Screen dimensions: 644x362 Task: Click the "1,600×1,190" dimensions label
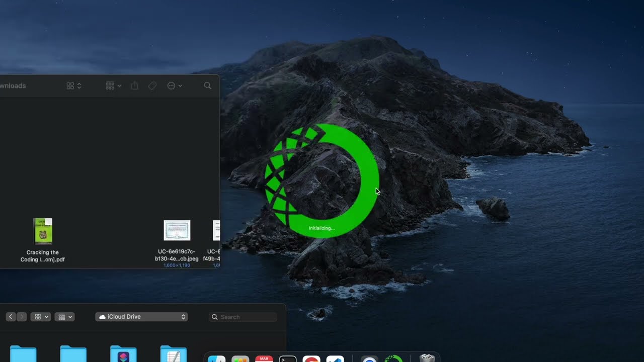tap(177, 265)
